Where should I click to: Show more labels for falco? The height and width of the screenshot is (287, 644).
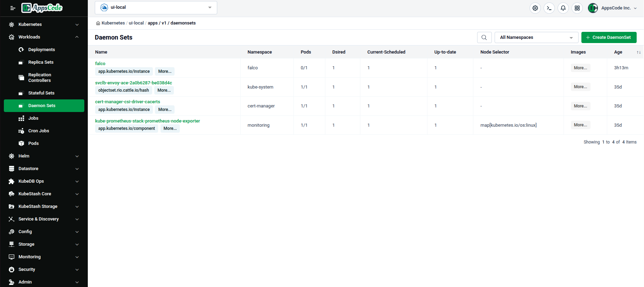[x=165, y=71]
